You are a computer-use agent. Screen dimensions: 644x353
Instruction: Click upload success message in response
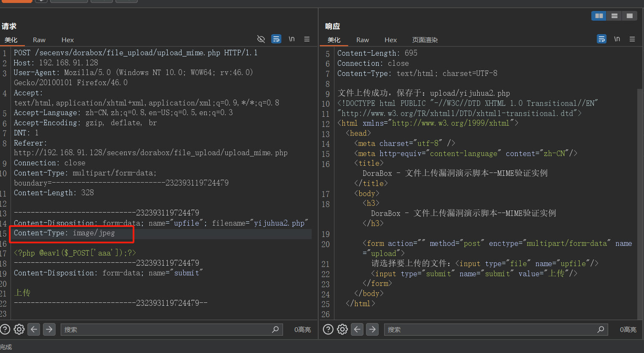coord(424,93)
